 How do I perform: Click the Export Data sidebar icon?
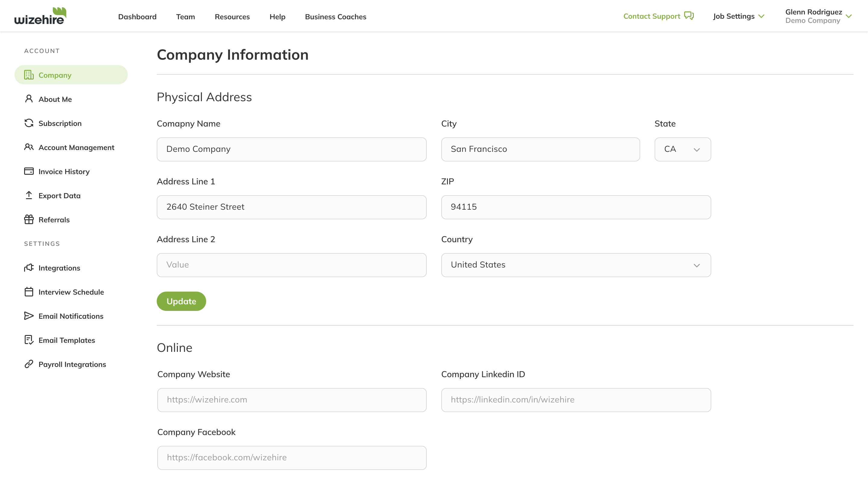[x=29, y=195]
